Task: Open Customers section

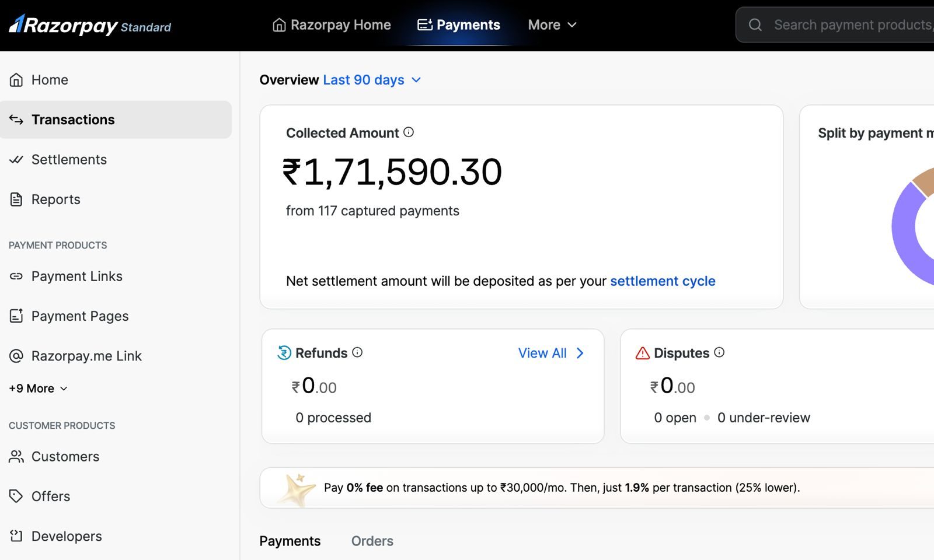Action: click(x=116, y=456)
